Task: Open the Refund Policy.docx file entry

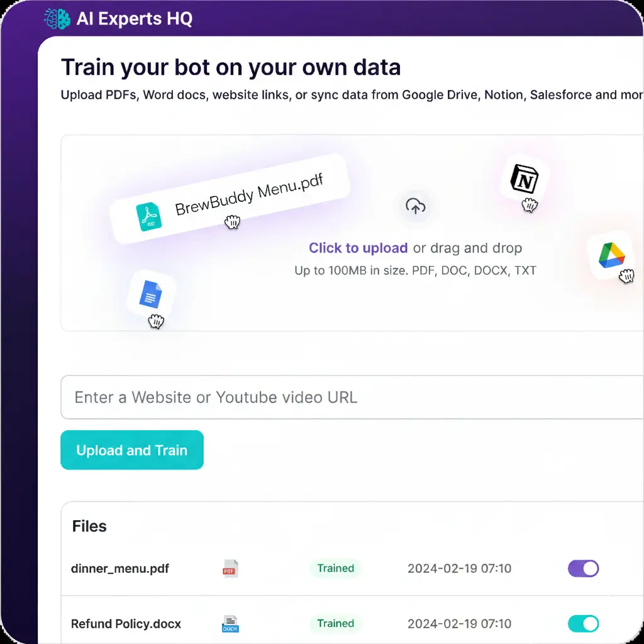Action: pyautogui.click(x=126, y=623)
